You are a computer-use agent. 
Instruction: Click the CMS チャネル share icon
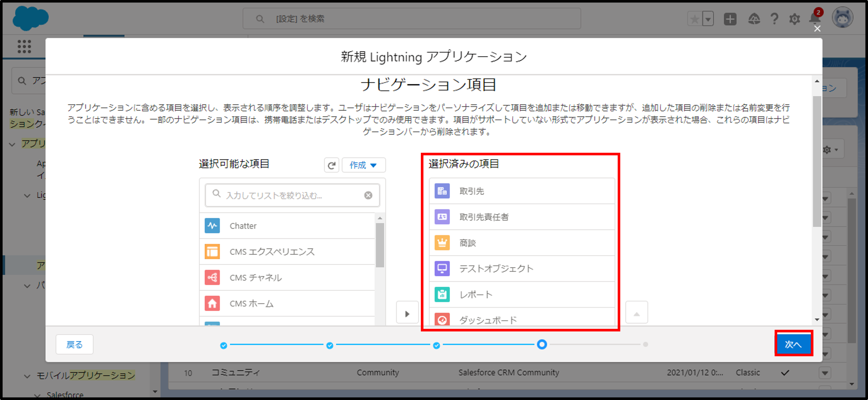pyautogui.click(x=212, y=277)
